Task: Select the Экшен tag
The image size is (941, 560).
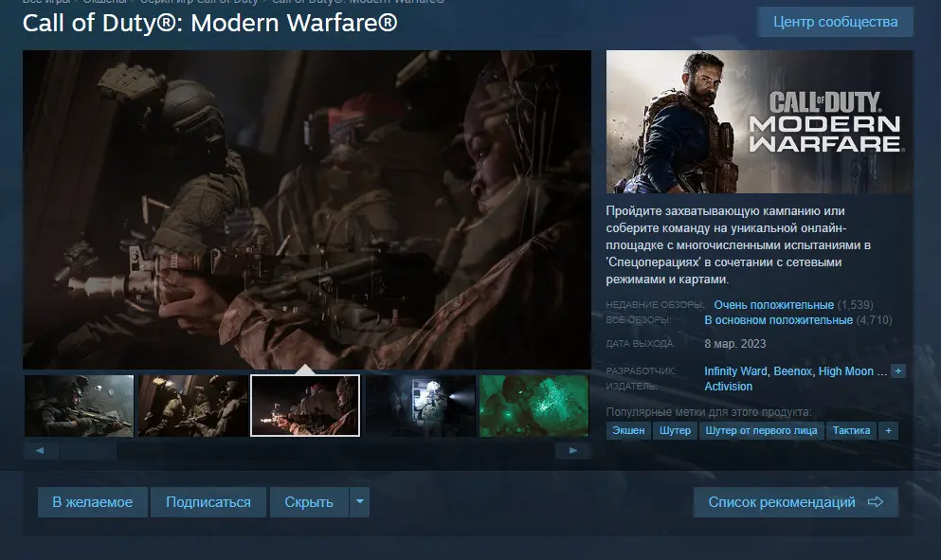Action: point(628,430)
